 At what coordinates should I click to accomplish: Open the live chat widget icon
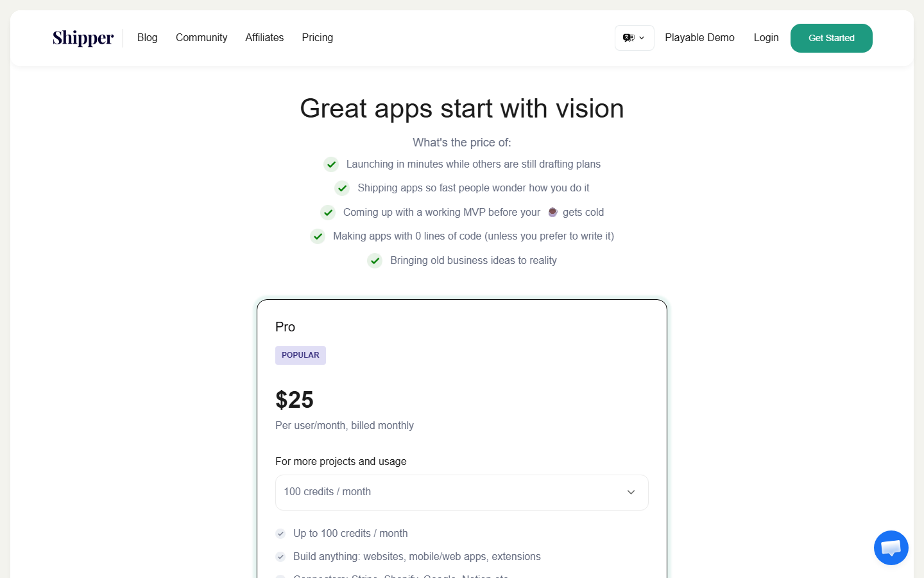pos(891,547)
